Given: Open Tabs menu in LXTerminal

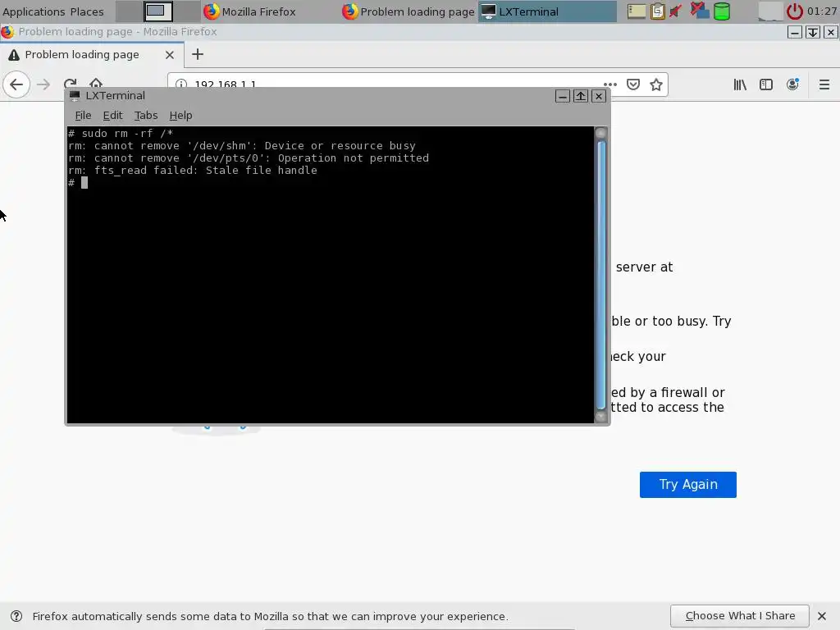Looking at the screenshot, I should point(146,115).
